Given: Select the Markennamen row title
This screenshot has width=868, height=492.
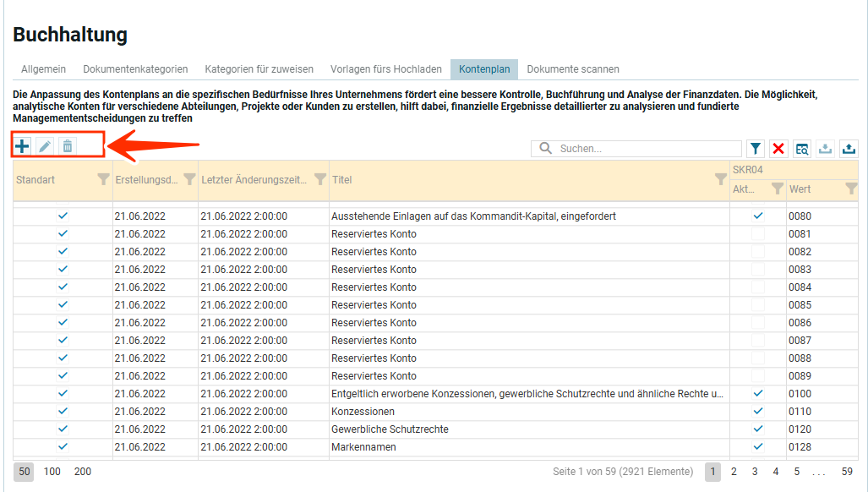Looking at the screenshot, I should pos(363,447).
